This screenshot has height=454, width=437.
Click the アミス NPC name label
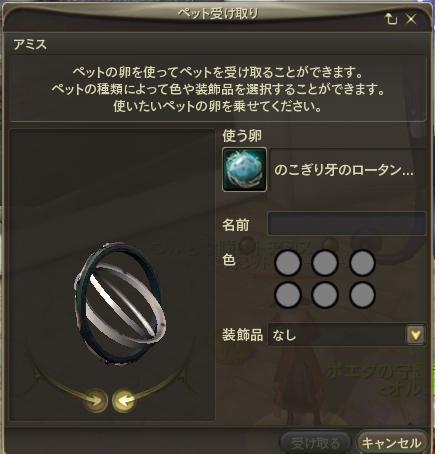(x=30, y=44)
